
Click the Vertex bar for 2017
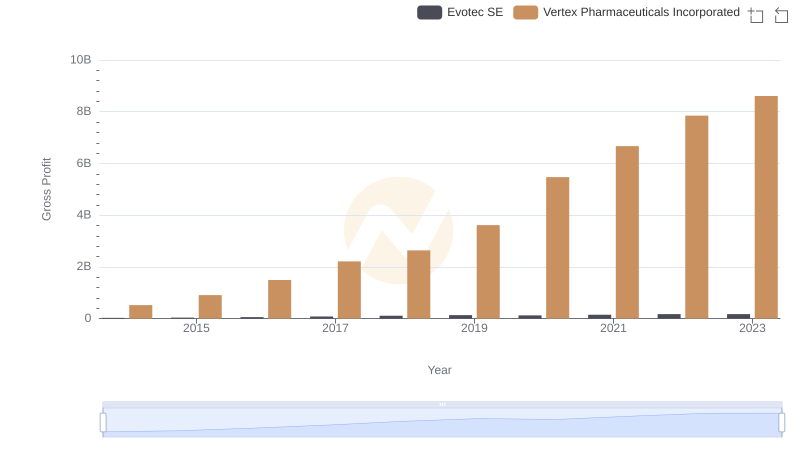(349, 290)
